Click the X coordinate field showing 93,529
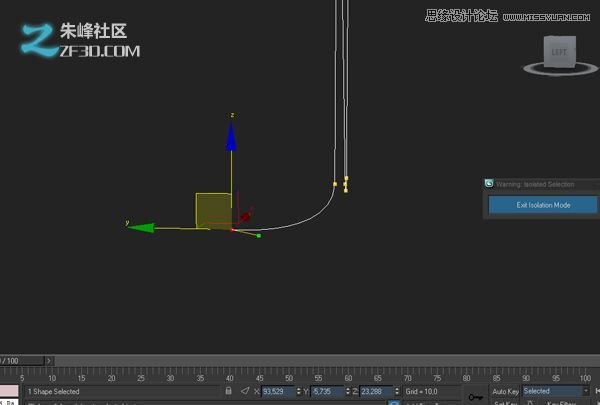The image size is (600, 405). 278,391
